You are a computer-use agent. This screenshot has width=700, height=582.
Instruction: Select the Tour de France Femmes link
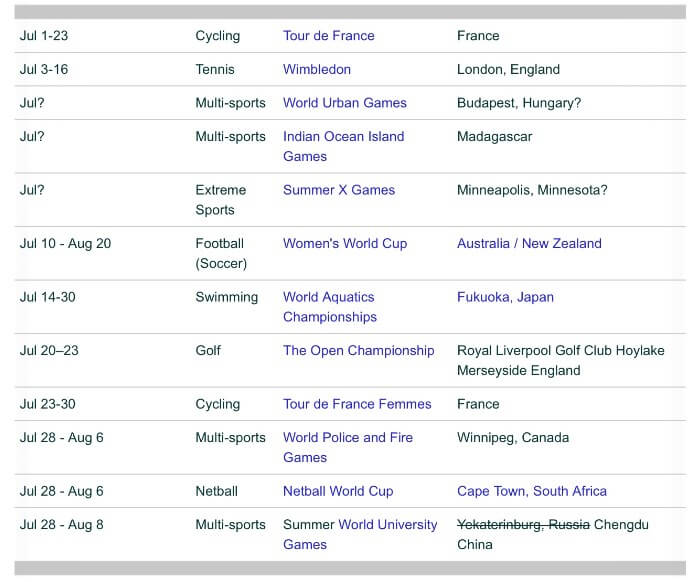click(x=357, y=404)
